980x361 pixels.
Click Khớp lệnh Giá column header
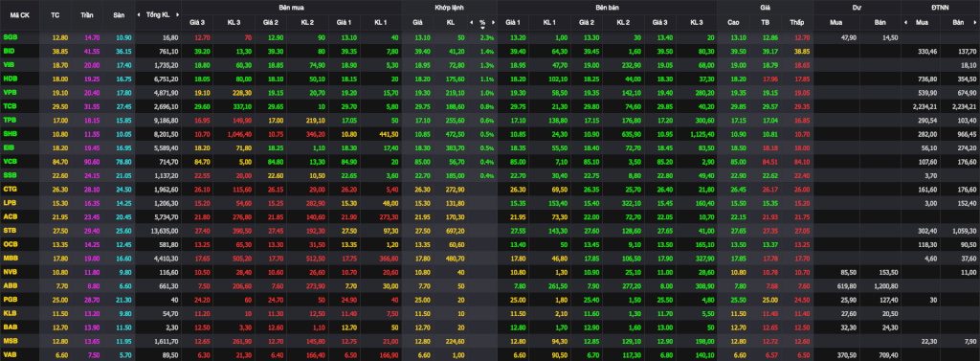(x=417, y=23)
